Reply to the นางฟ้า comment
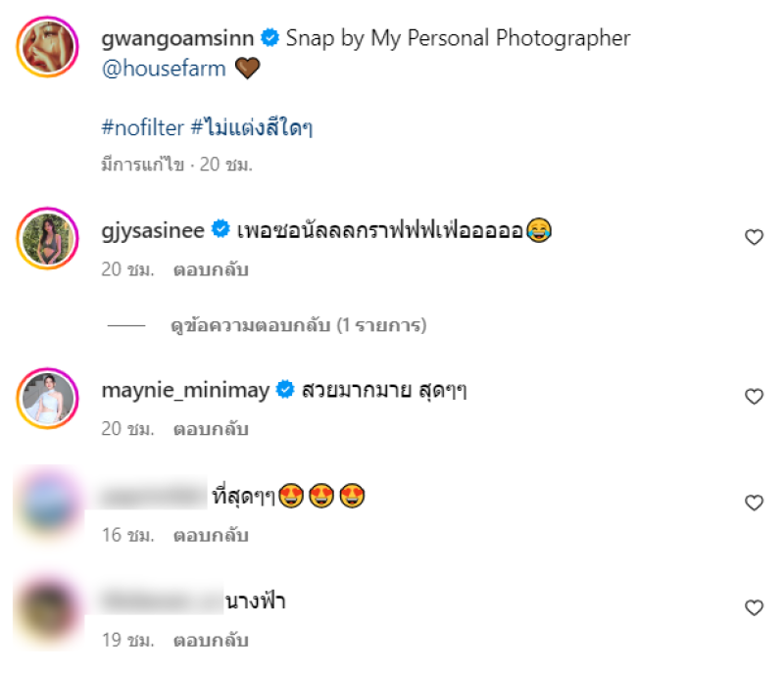 211,642
